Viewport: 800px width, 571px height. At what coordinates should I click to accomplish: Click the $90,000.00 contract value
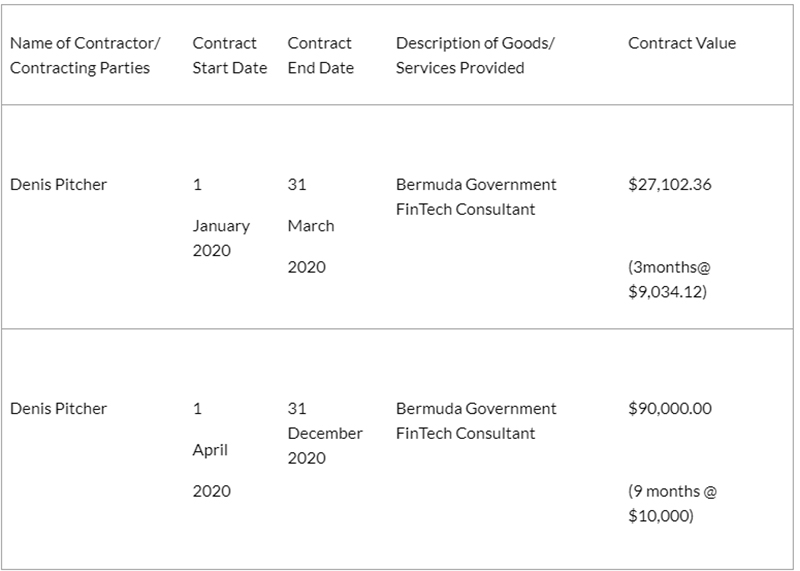[670, 409]
